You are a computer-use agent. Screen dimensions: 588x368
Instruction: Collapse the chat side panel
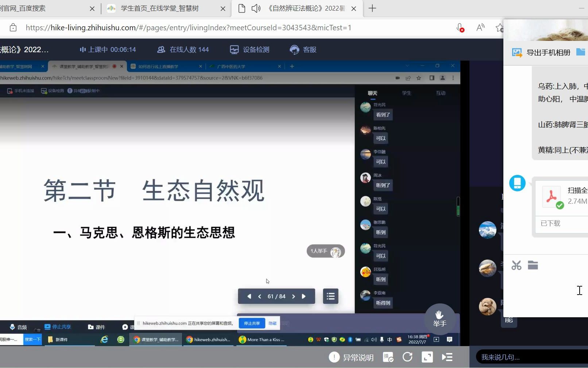coord(447,357)
